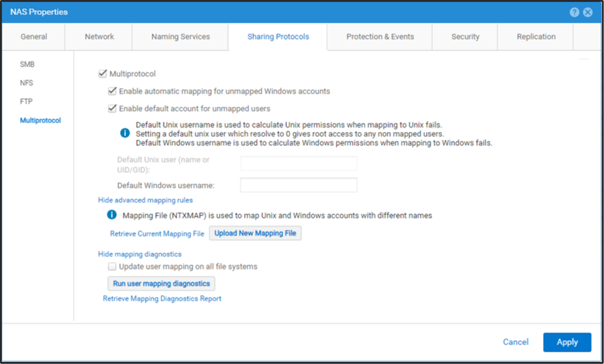The image size is (604, 364).
Task: Click the 'Default Unix user (name or UID/GID):' label
Action: [163, 165]
